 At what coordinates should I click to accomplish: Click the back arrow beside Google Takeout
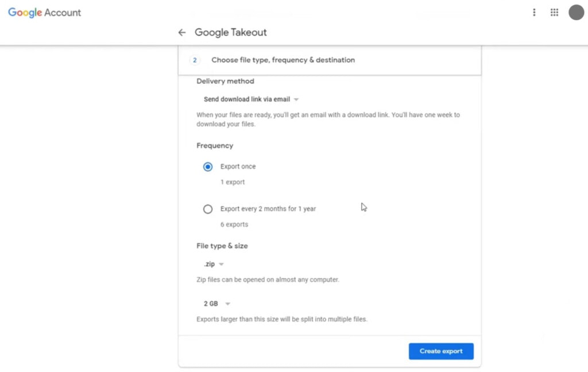pos(182,33)
